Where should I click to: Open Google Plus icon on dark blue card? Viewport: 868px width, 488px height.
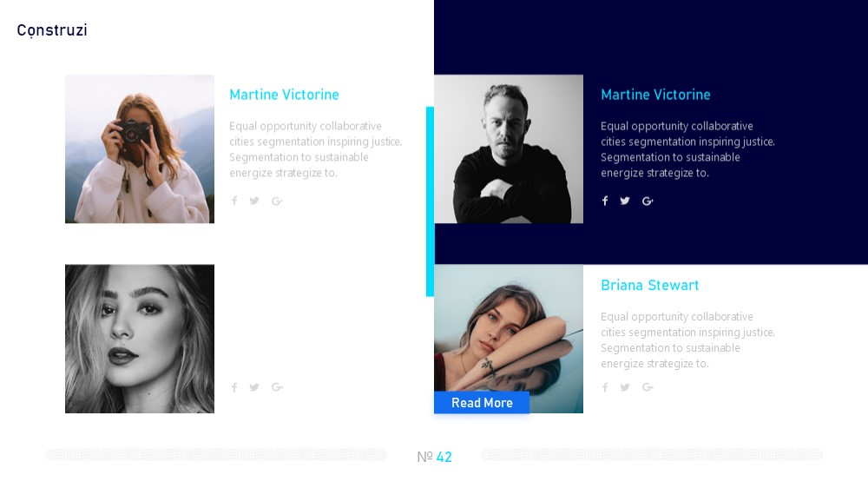click(x=648, y=201)
